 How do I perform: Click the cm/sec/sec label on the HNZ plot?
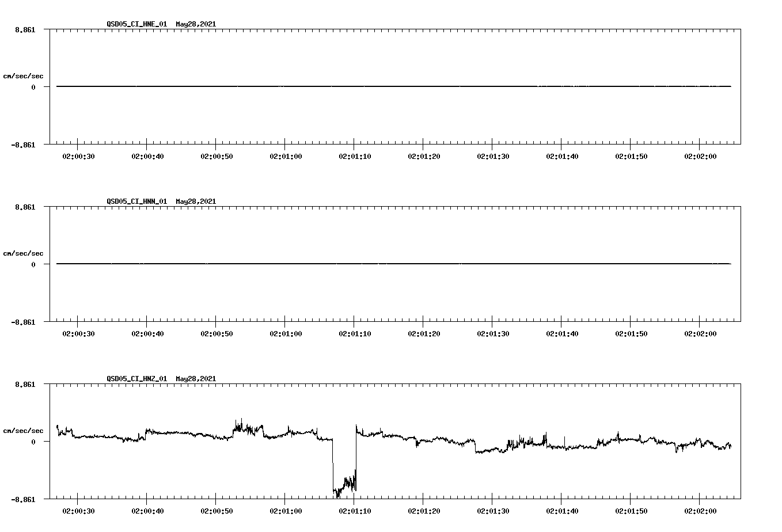click(x=23, y=430)
